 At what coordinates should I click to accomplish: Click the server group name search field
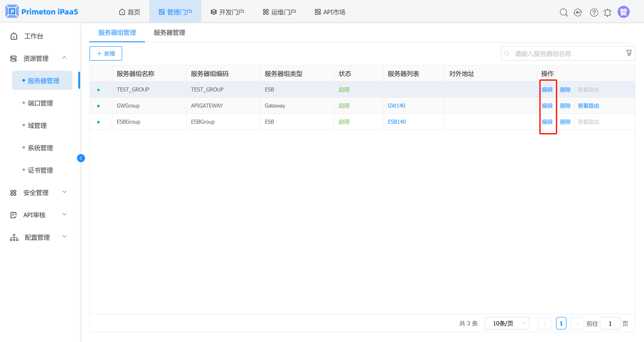point(550,53)
